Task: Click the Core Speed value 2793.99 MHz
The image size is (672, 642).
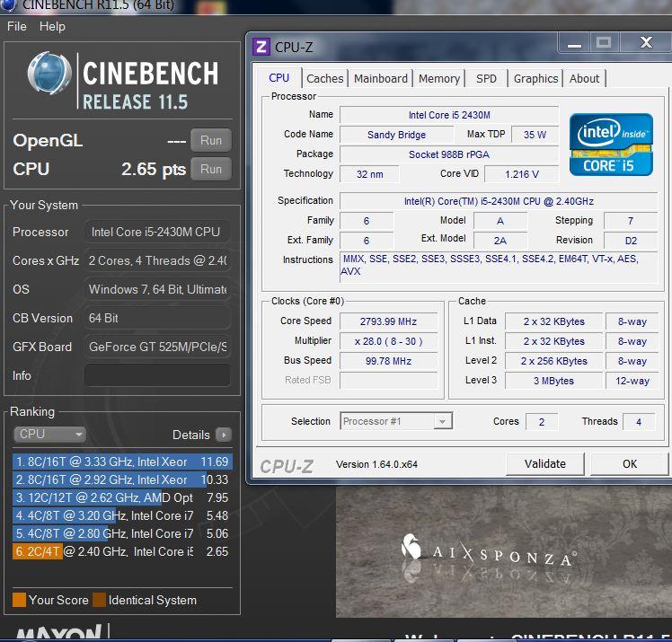Action: point(388,321)
